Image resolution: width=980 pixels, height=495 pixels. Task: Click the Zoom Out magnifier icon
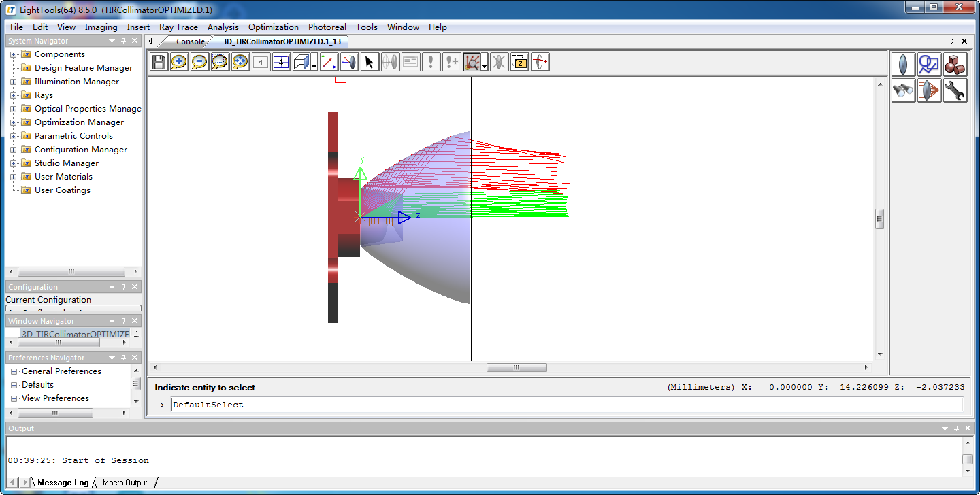click(199, 63)
